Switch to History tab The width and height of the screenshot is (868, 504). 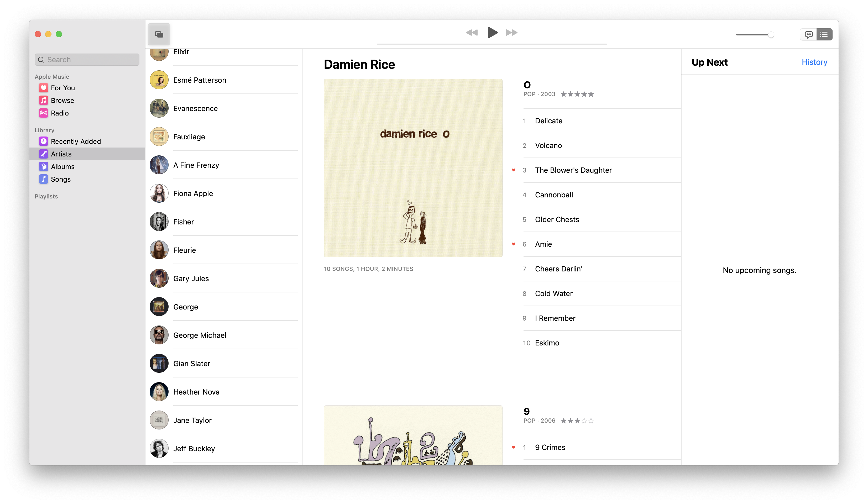814,62
